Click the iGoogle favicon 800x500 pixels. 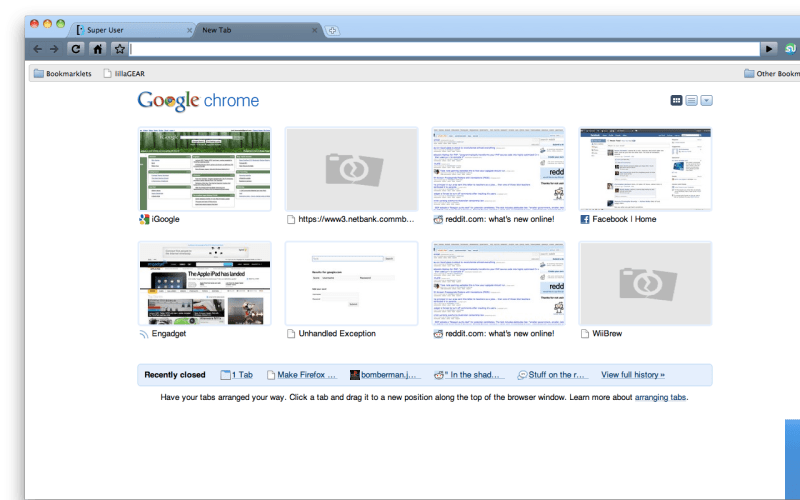click(x=144, y=219)
